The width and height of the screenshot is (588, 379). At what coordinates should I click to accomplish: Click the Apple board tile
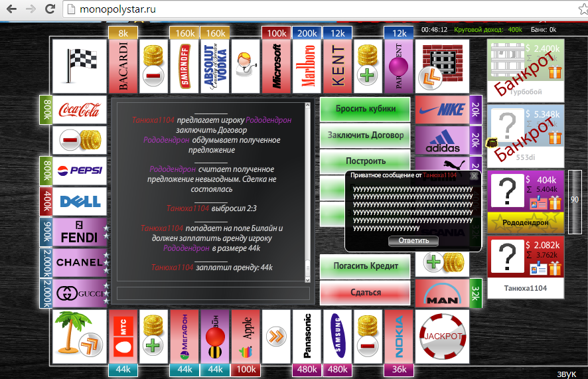click(246, 337)
